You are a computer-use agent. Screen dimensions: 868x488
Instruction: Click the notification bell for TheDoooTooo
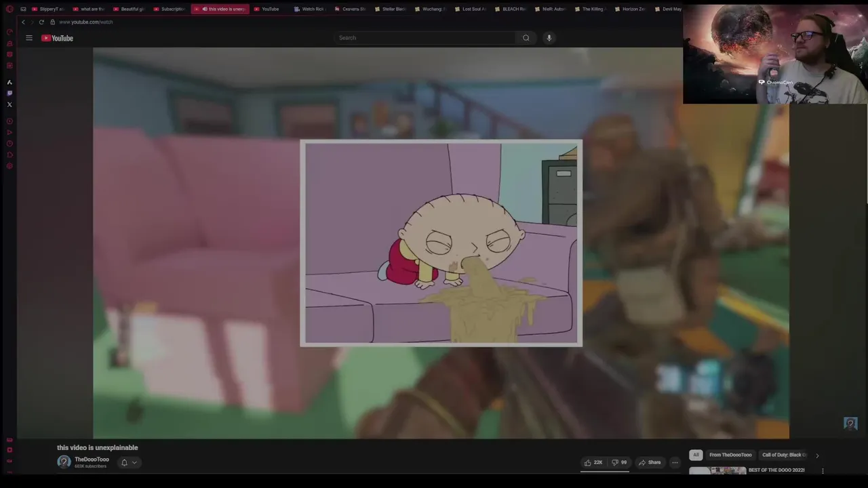[124, 462]
